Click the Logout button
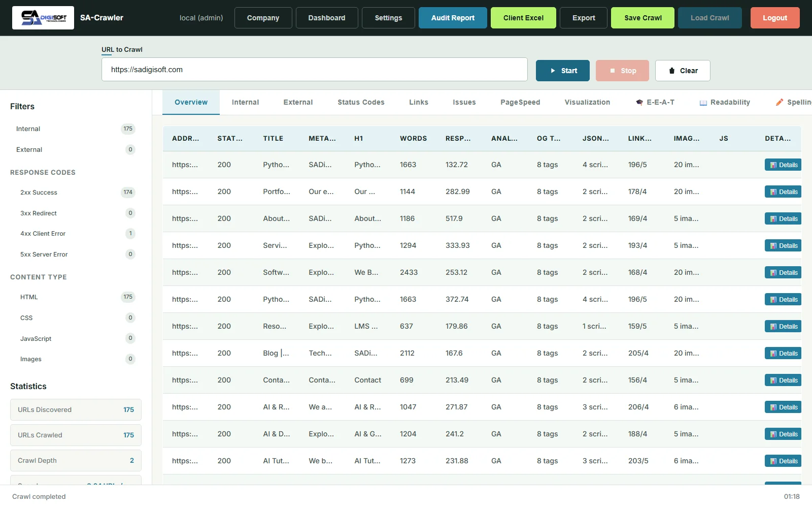 tap(775, 18)
